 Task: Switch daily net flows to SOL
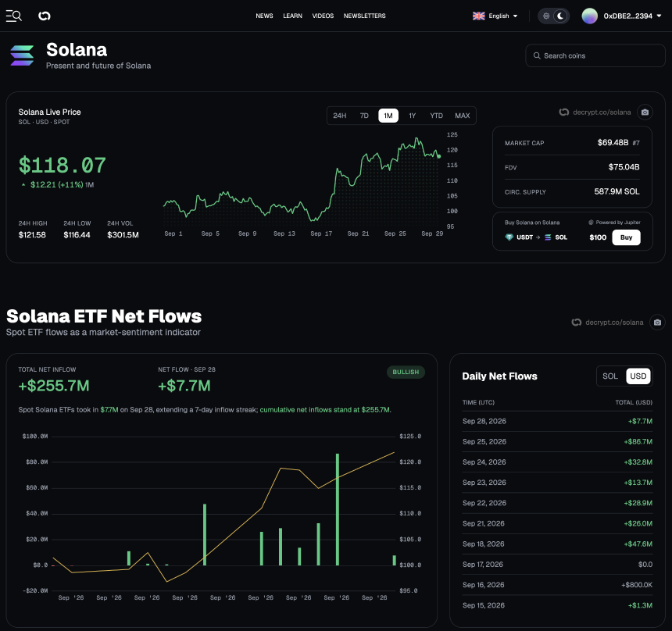pos(610,376)
